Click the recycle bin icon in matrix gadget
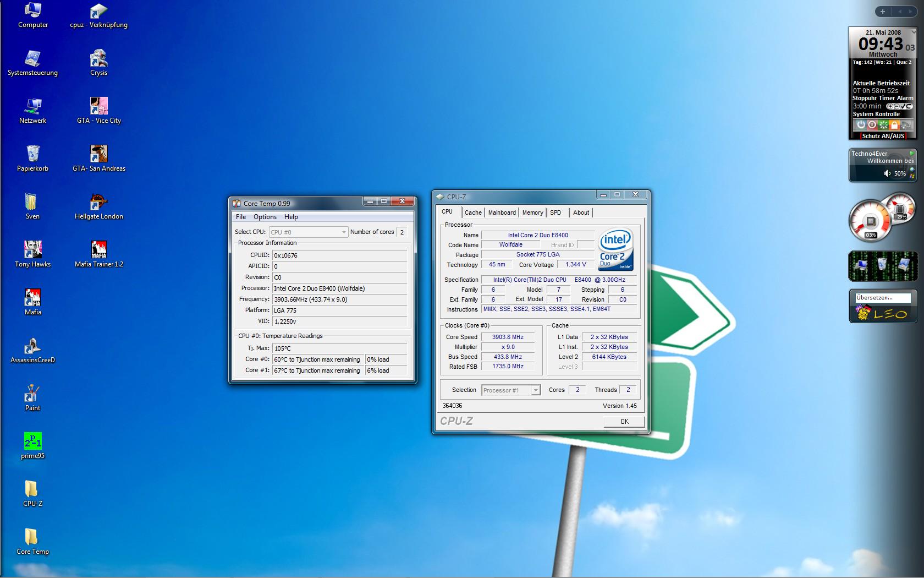 click(x=882, y=265)
